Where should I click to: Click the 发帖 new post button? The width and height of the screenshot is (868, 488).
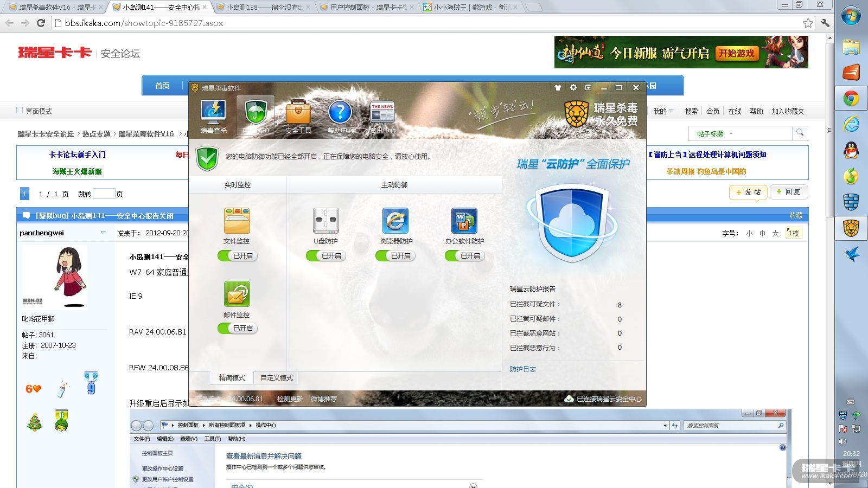pyautogui.click(x=748, y=192)
